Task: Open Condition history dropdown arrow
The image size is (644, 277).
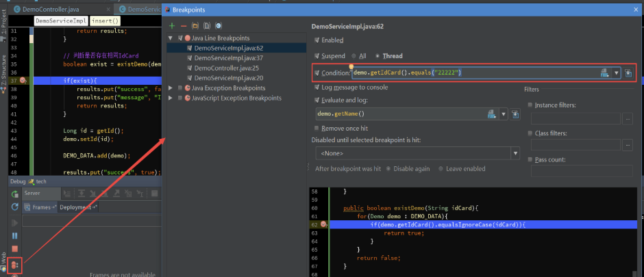Action: 616,73
